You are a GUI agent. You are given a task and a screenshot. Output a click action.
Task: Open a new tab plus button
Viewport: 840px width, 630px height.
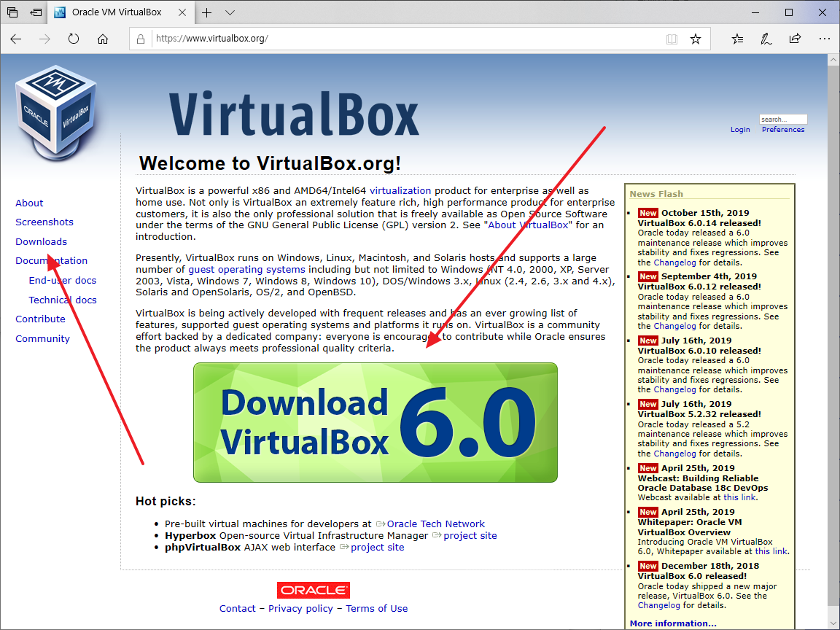(x=207, y=12)
